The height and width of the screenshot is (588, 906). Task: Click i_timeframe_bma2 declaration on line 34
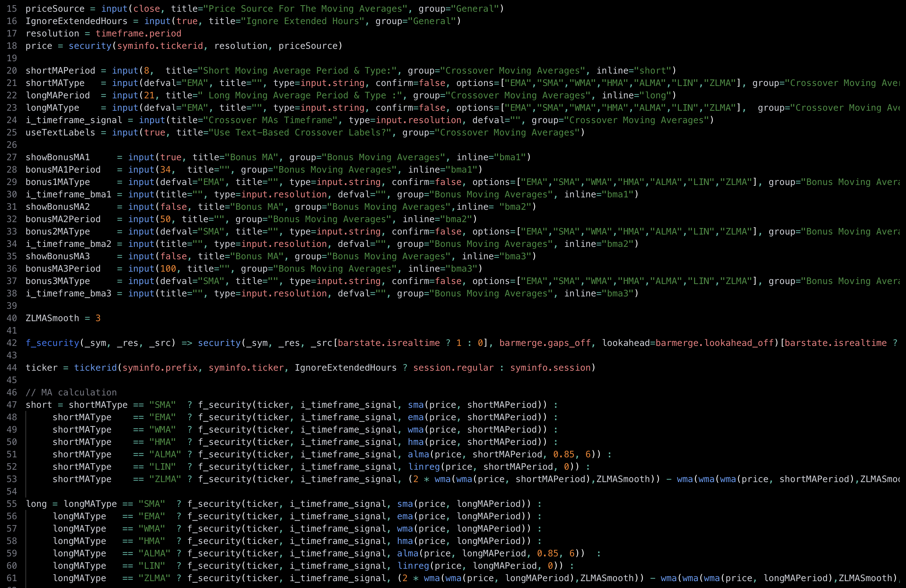click(68, 243)
